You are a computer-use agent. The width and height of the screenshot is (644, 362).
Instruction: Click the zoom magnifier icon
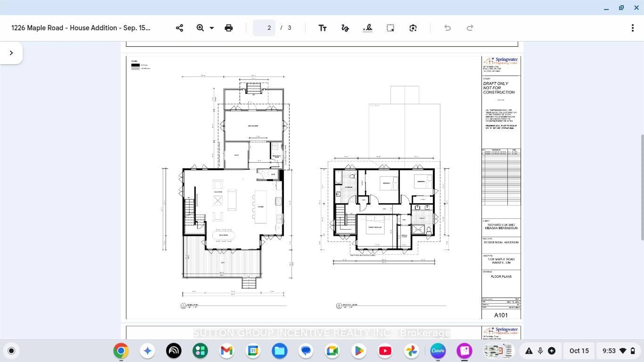click(x=200, y=28)
